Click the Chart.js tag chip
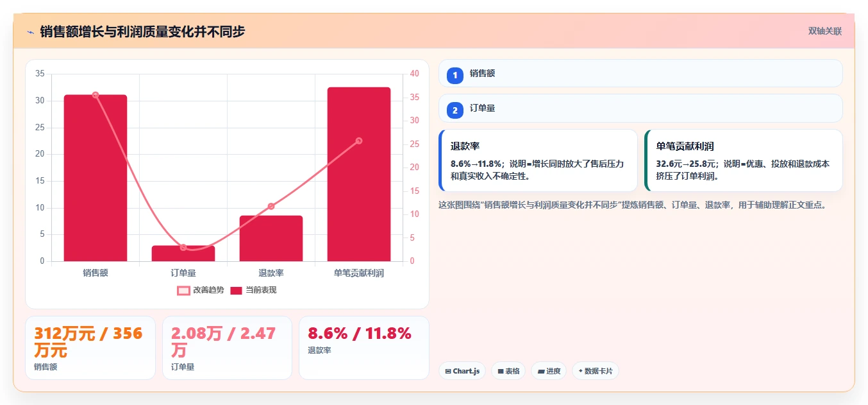 (x=462, y=371)
